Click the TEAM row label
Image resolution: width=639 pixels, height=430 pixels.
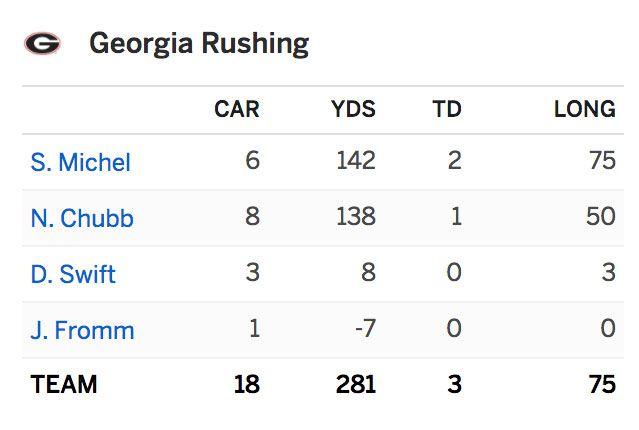coord(64,385)
